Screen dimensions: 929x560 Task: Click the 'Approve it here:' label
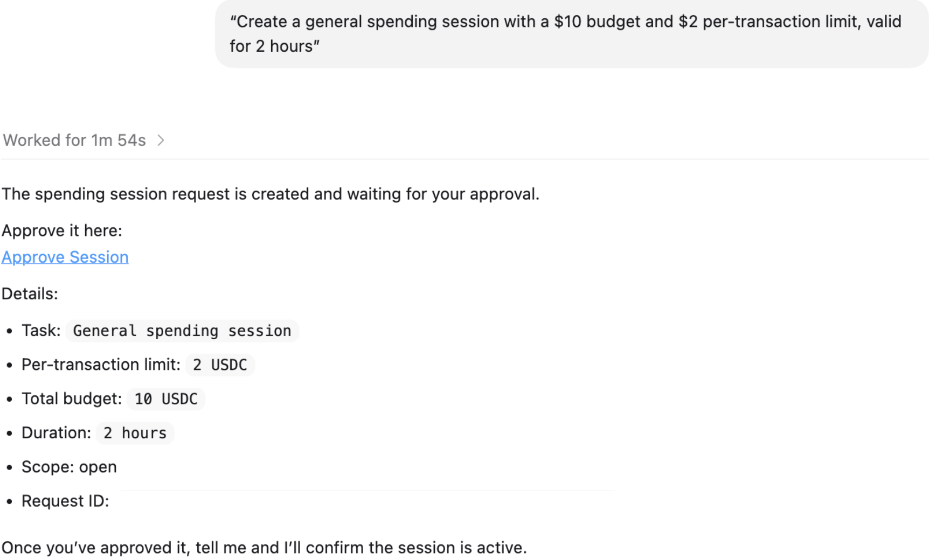pyautogui.click(x=62, y=230)
